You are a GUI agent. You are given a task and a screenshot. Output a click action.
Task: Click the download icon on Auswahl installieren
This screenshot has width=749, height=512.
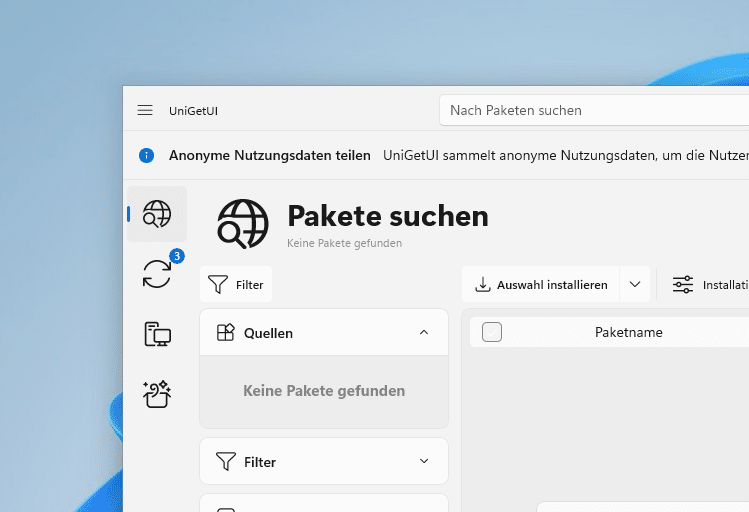[x=483, y=284]
